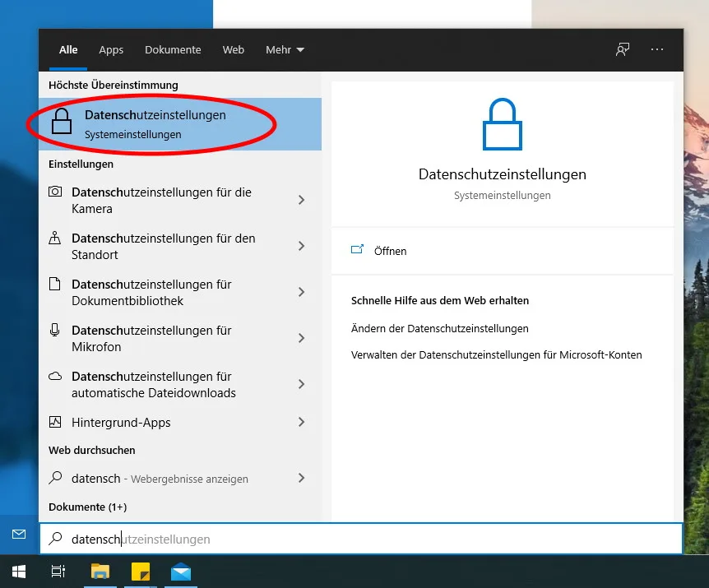Click the large lock icon in preview pane
The height and width of the screenshot is (588, 709).
(502, 125)
